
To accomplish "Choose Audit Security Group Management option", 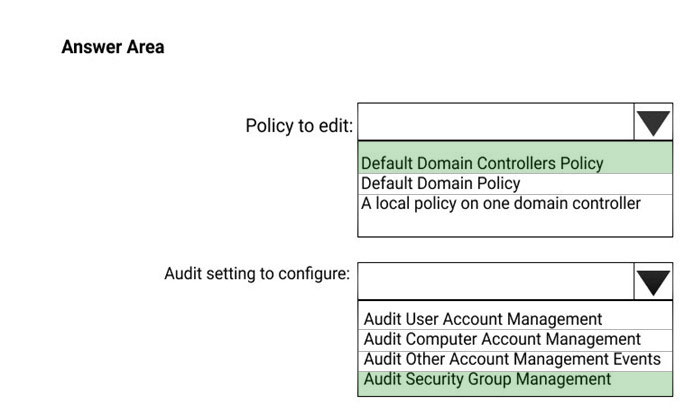I will [515, 383].
